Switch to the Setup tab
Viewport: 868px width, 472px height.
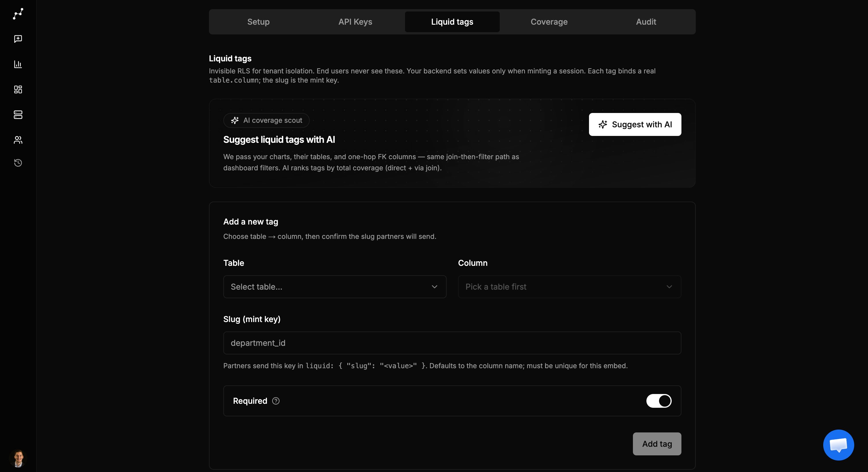(258, 22)
